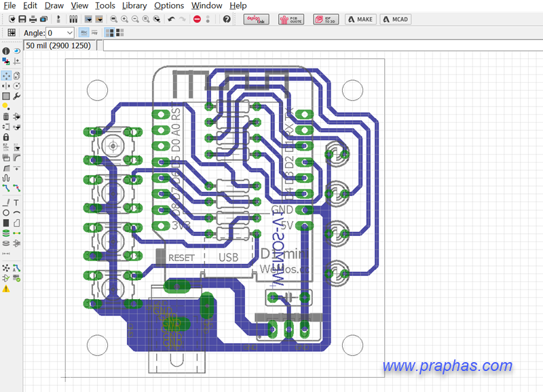
Task: Toggle normal text orientation (Abc) option
Action: 83,33
